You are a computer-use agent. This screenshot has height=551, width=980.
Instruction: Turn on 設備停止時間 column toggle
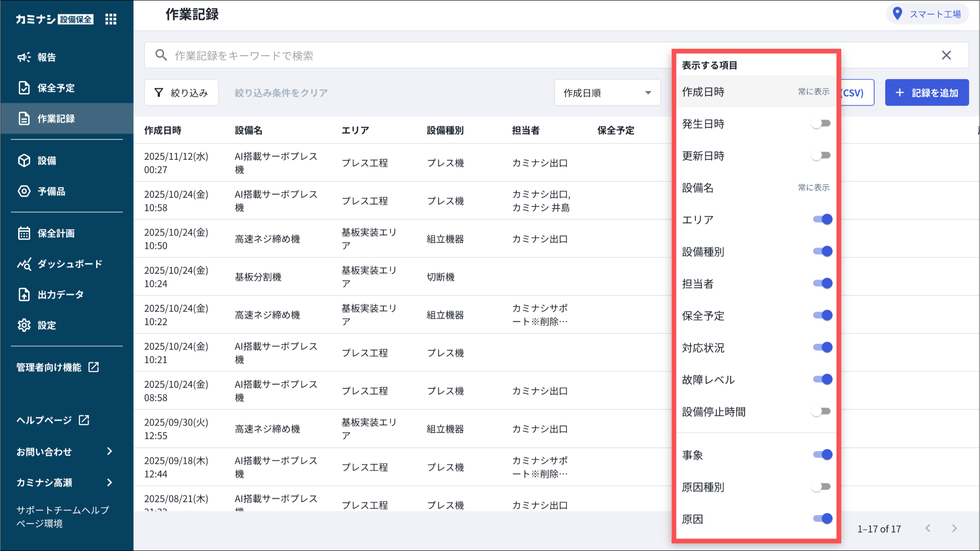821,412
